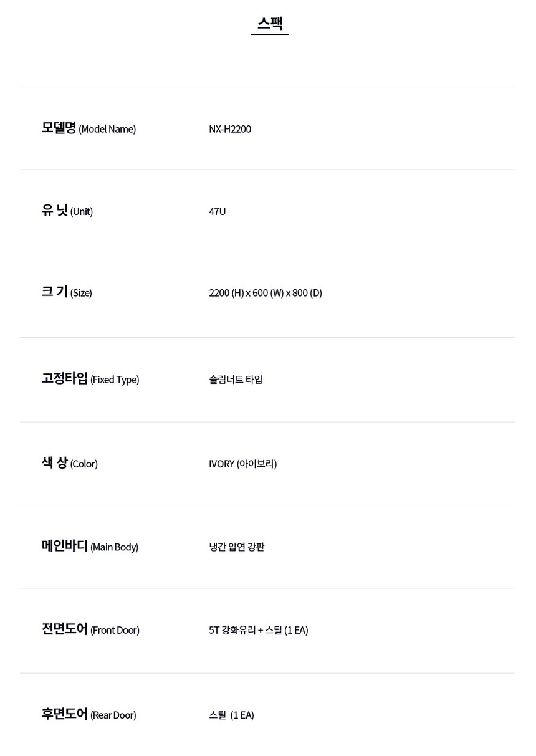The width and height of the screenshot is (536, 756).
Task: Click the 스팩 heading at the top
Action: click(270, 24)
